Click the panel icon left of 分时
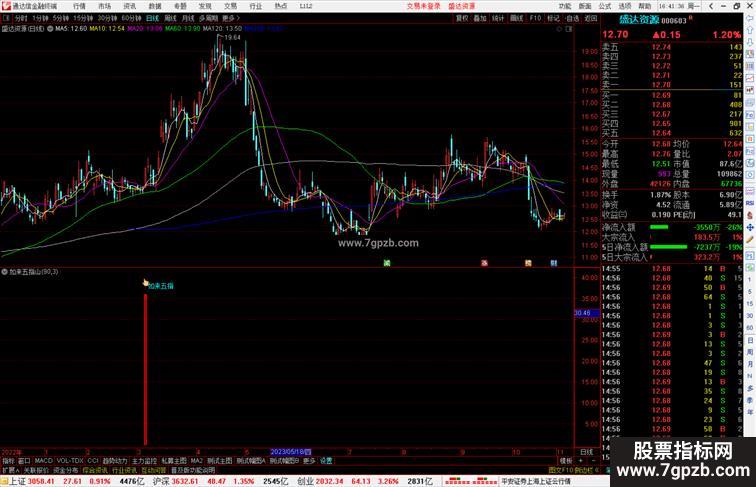The height and width of the screenshot is (487, 756). [6, 18]
